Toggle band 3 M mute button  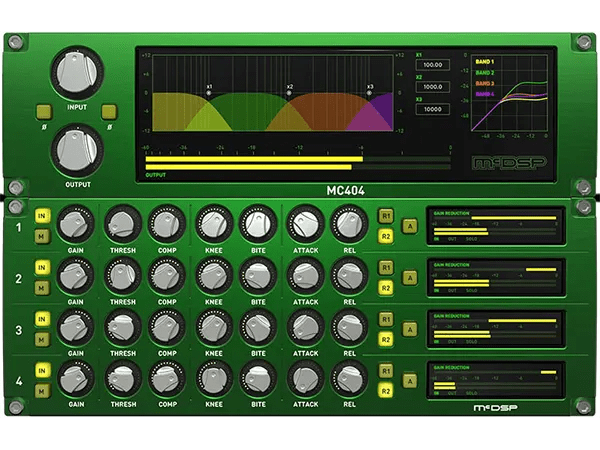coord(42,340)
